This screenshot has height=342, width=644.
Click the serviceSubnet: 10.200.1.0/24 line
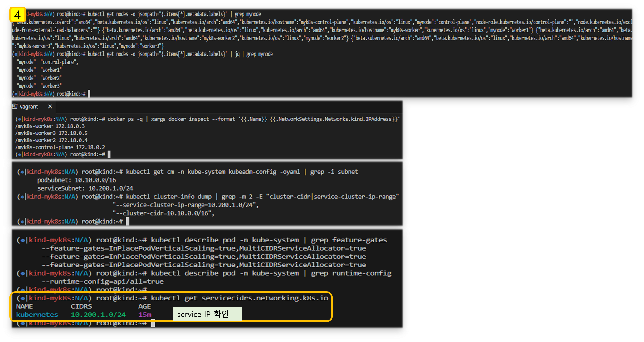tap(85, 188)
